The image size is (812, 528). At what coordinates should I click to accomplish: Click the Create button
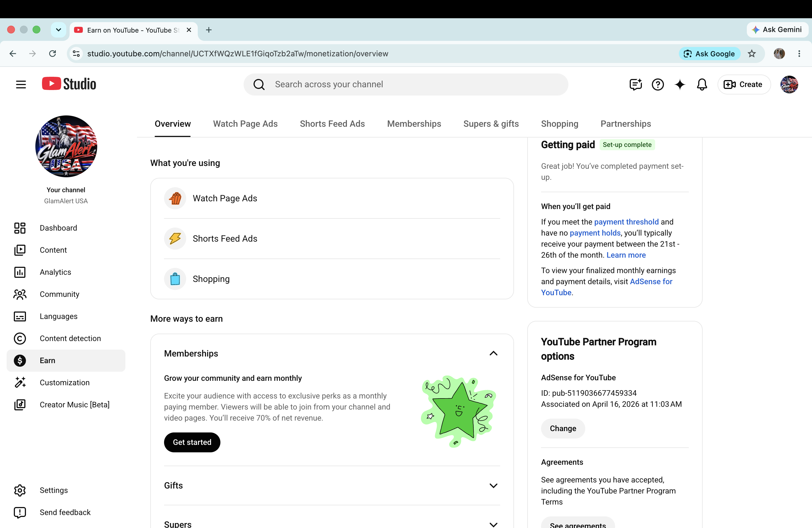[x=744, y=84]
